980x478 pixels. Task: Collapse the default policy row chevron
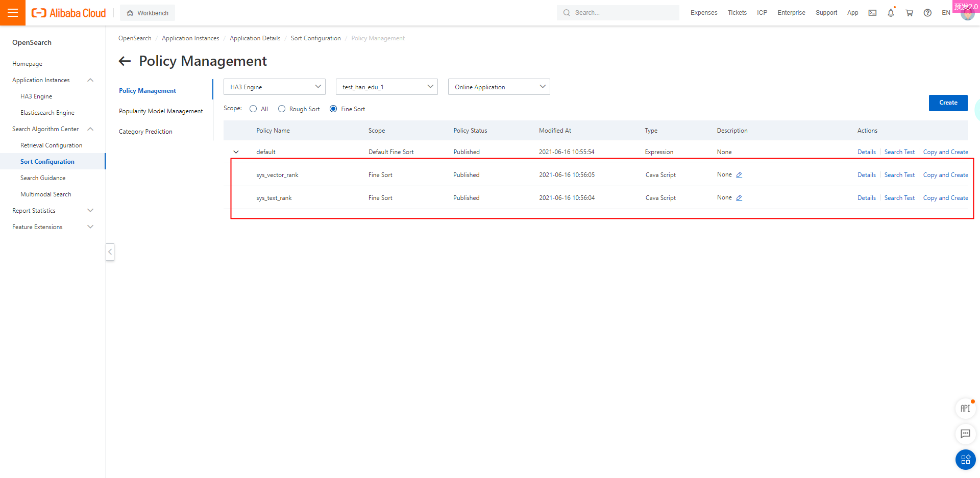(x=236, y=152)
